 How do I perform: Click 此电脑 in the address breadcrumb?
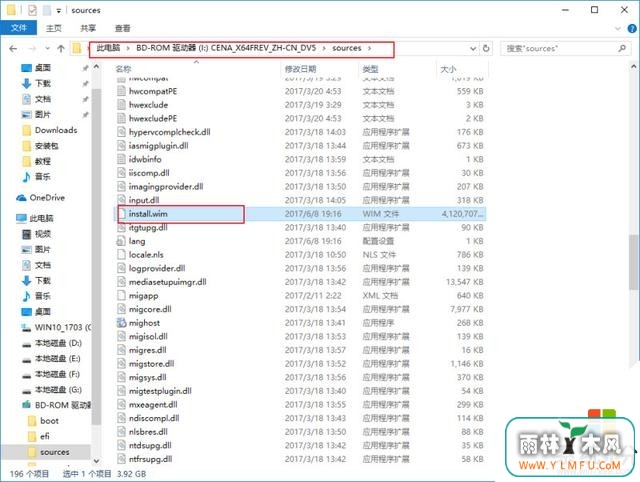[108, 48]
